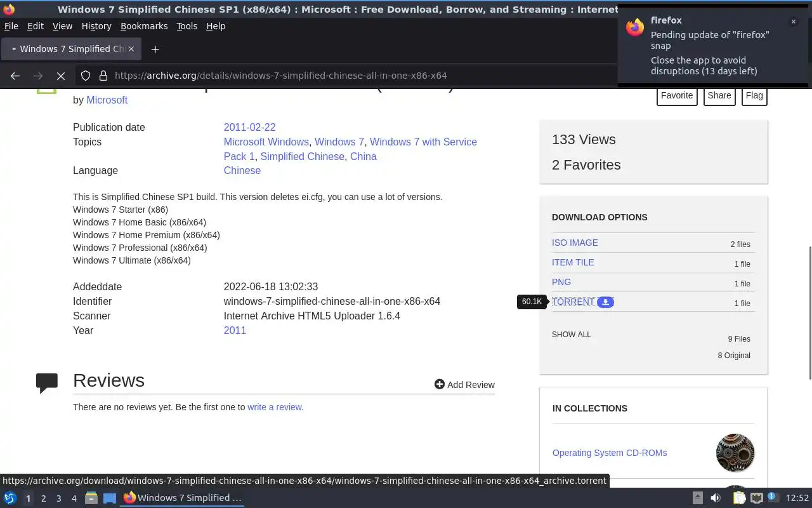This screenshot has width=812, height=508.
Task: Click the '9 Files' count text
Action: pyautogui.click(x=739, y=339)
